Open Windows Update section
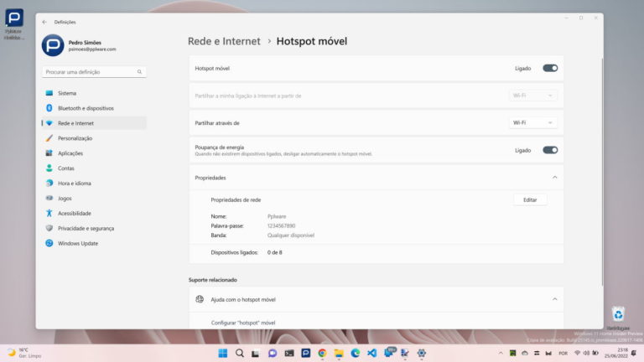Viewport: 644px width, 362px height. coord(78,243)
